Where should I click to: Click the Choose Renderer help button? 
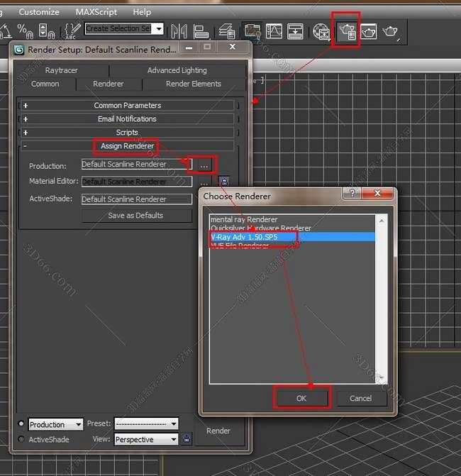(352, 193)
